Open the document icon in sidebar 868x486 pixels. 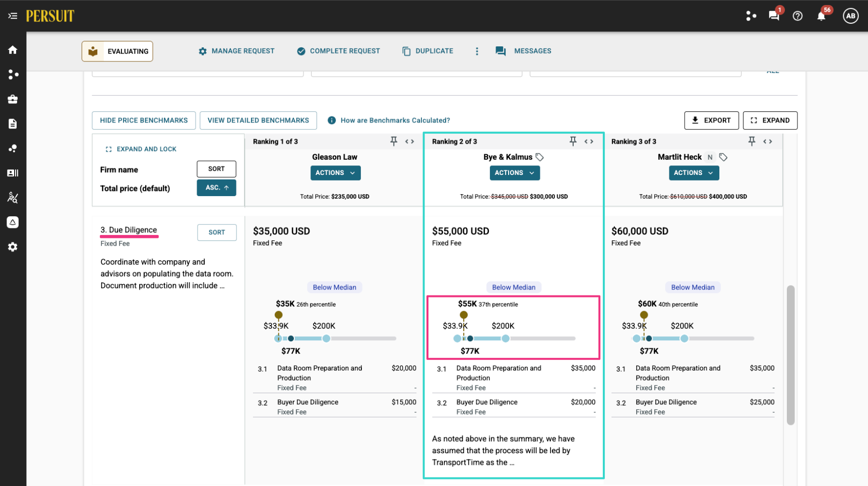(x=13, y=124)
